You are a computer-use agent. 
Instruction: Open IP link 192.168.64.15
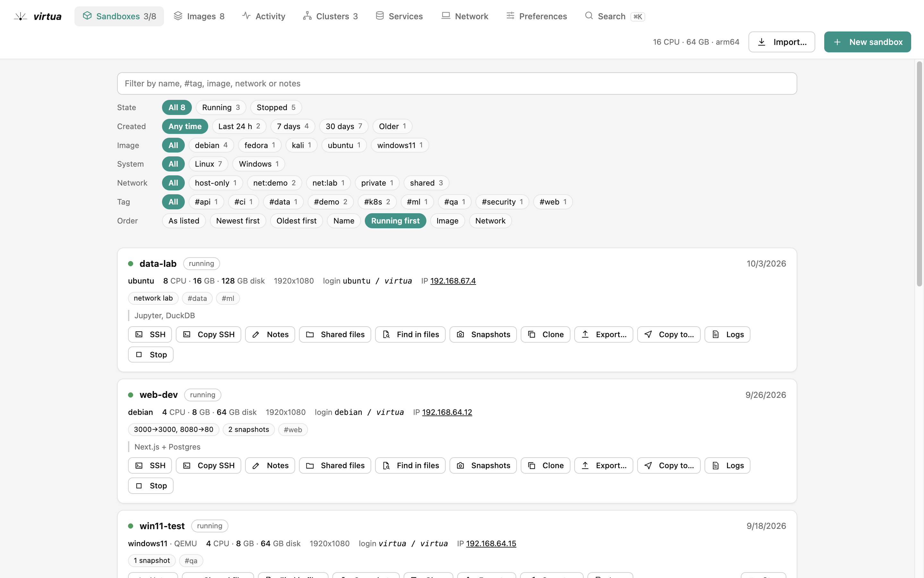[491, 544]
